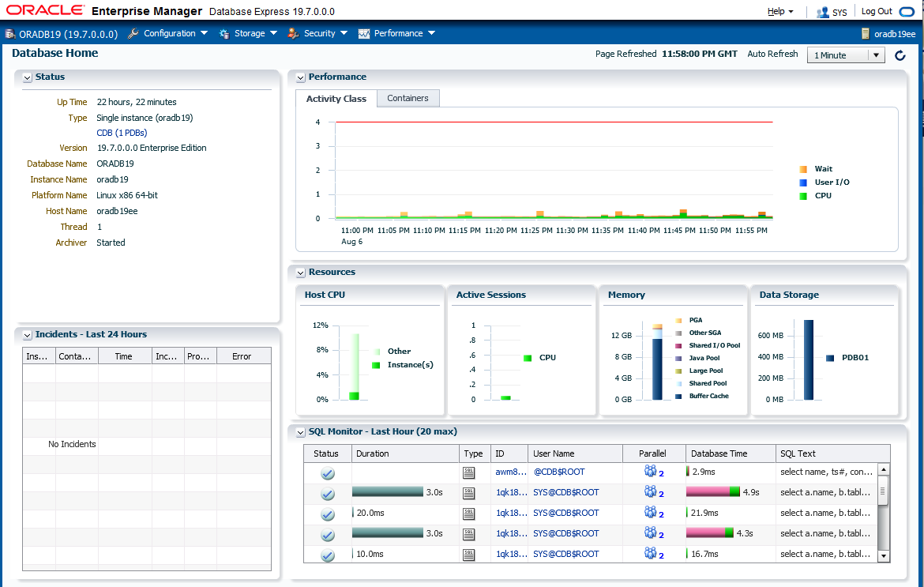Select the Activity Class tab

point(335,98)
